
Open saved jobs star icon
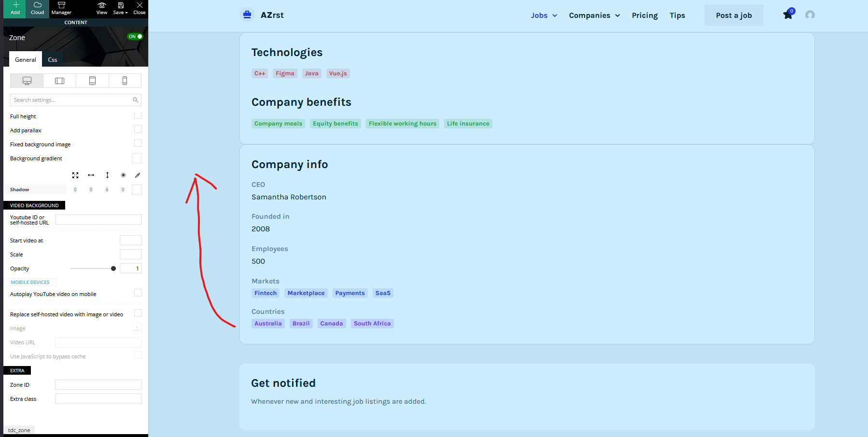point(788,15)
